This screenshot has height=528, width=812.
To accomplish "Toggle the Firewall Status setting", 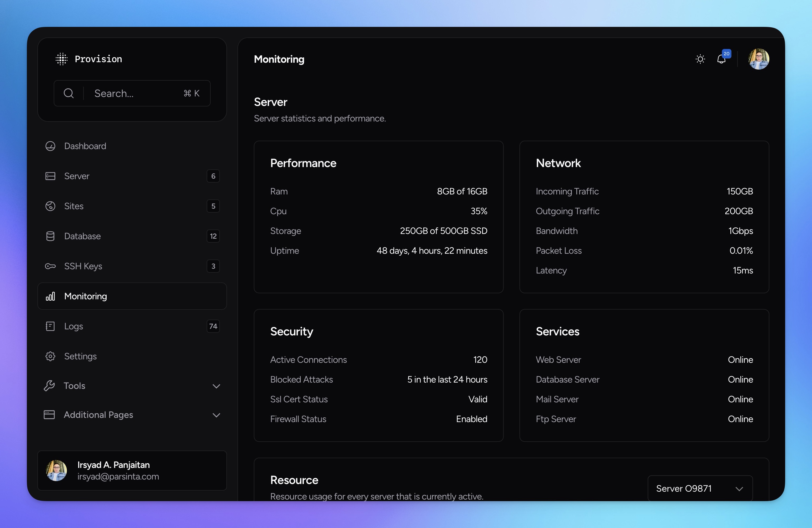I will (472, 419).
